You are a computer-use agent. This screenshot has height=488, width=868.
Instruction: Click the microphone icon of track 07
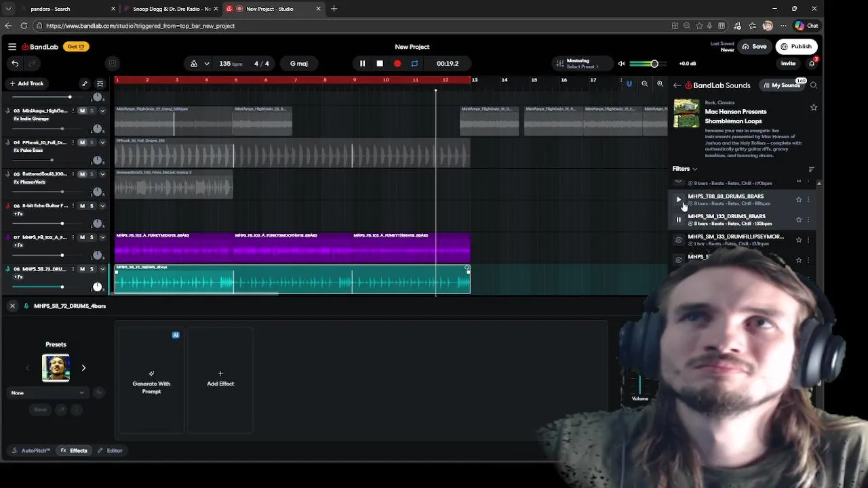(x=8, y=237)
